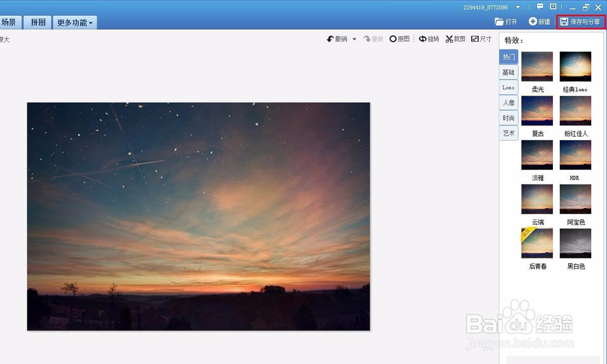
Task: Apply the 经典lomo effect thumbnail
Action: pos(575,67)
